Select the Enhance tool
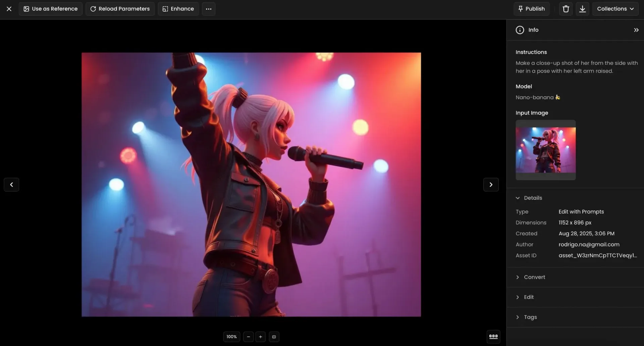The image size is (644, 346). point(178,9)
